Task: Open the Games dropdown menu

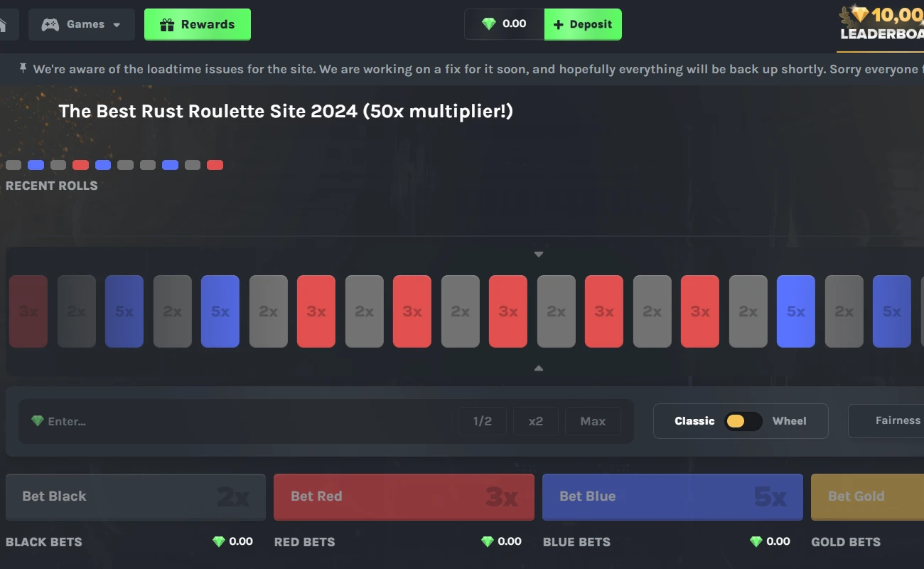Action: pos(82,24)
